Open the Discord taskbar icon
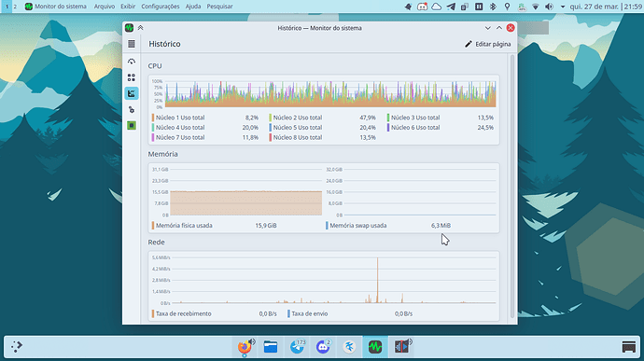644x361 pixels. click(323, 347)
